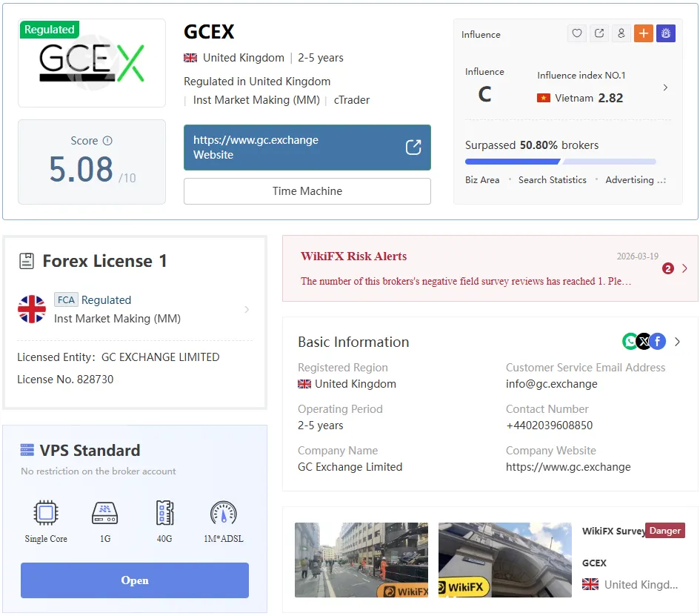Open the Facebook social icon
700x616 pixels.
(x=658, y=342)
